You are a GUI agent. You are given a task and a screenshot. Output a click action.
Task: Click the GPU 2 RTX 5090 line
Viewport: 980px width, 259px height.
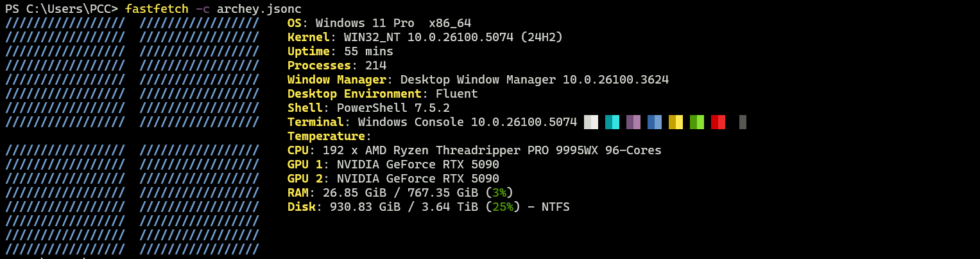393,179
